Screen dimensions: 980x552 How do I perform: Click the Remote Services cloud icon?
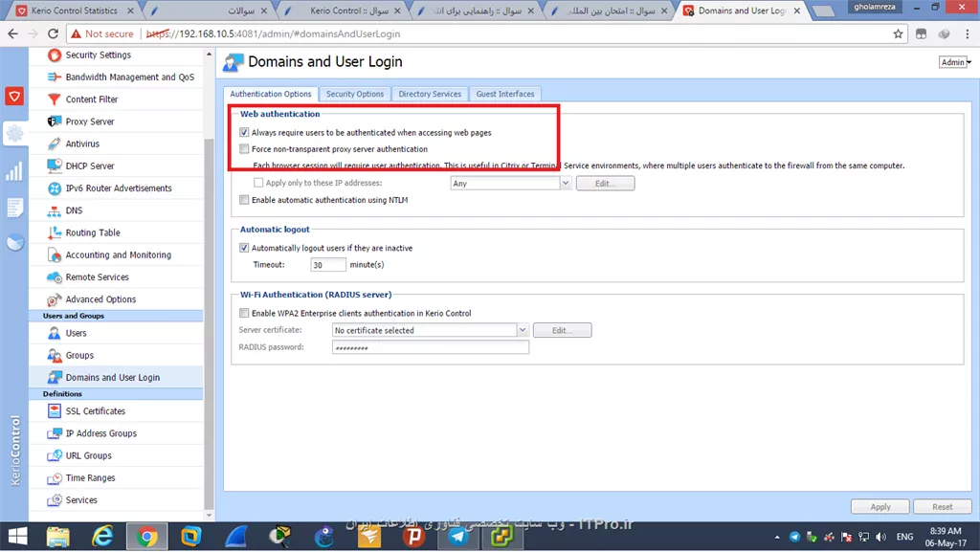[x=55, y=277]
